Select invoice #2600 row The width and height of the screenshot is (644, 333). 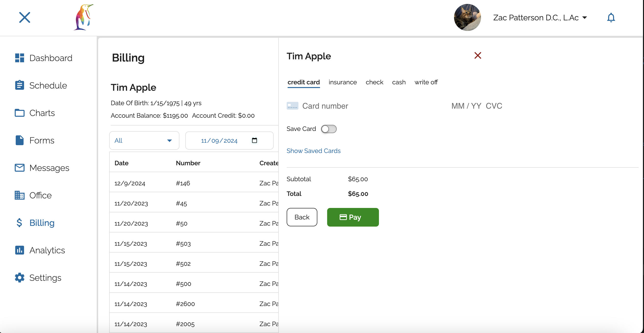pos(194,304)
